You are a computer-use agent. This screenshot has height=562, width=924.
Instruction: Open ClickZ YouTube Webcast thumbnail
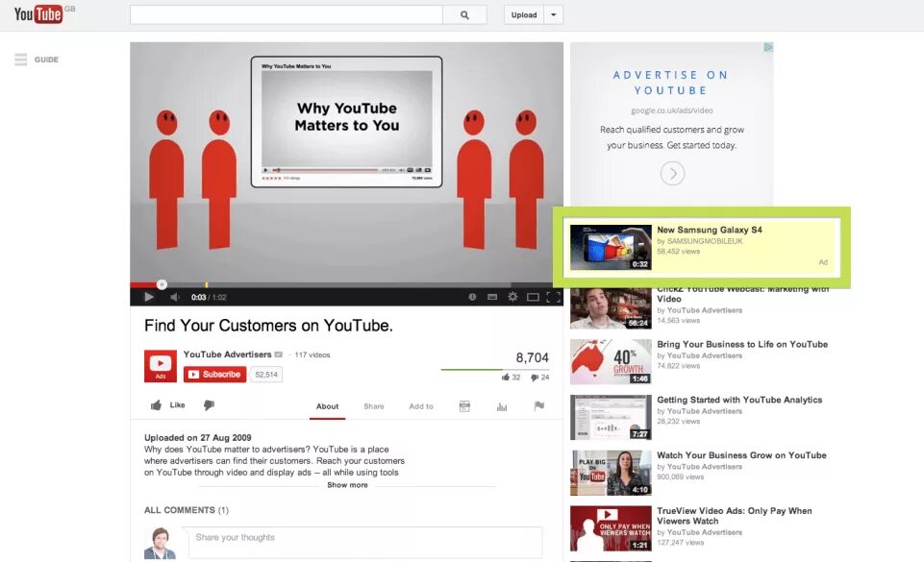(x=611, y=308)
